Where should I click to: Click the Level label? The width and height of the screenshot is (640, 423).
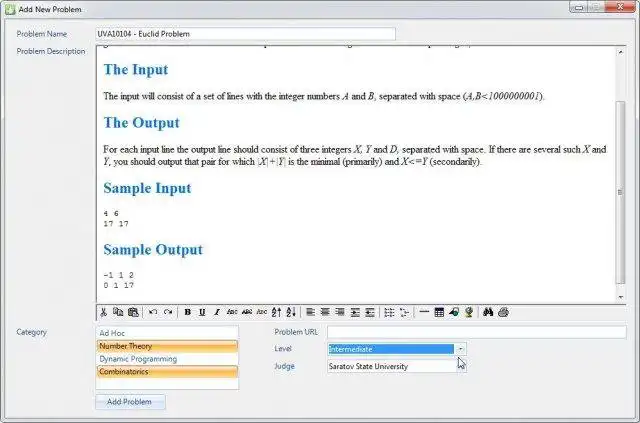coord(283,349)
